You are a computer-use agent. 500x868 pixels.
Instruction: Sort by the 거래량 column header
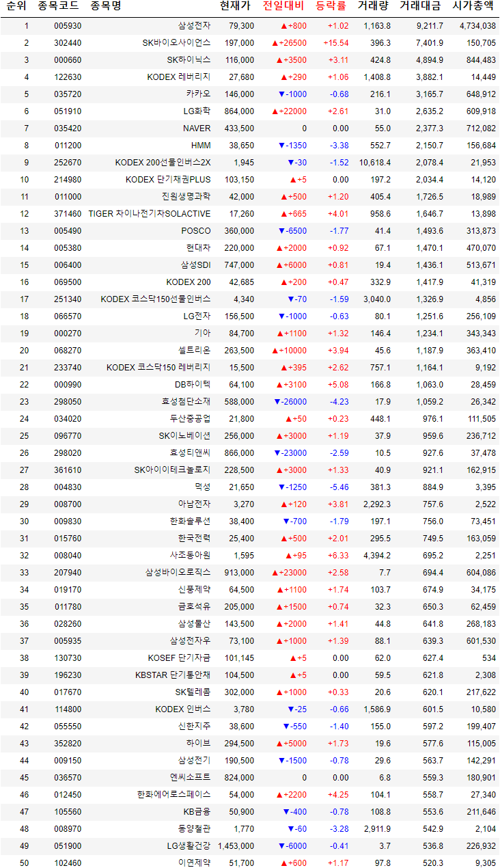[374, 8]
